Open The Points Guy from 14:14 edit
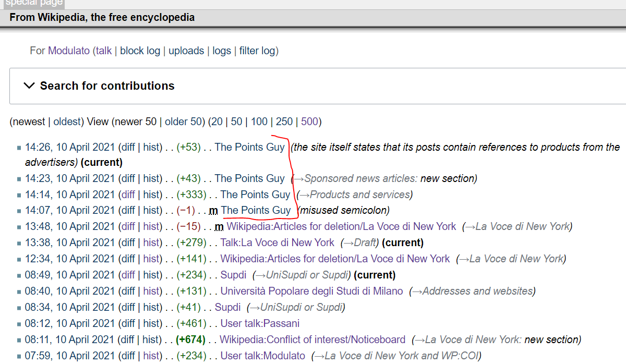626x364 pixels. (x=255, y=195)
